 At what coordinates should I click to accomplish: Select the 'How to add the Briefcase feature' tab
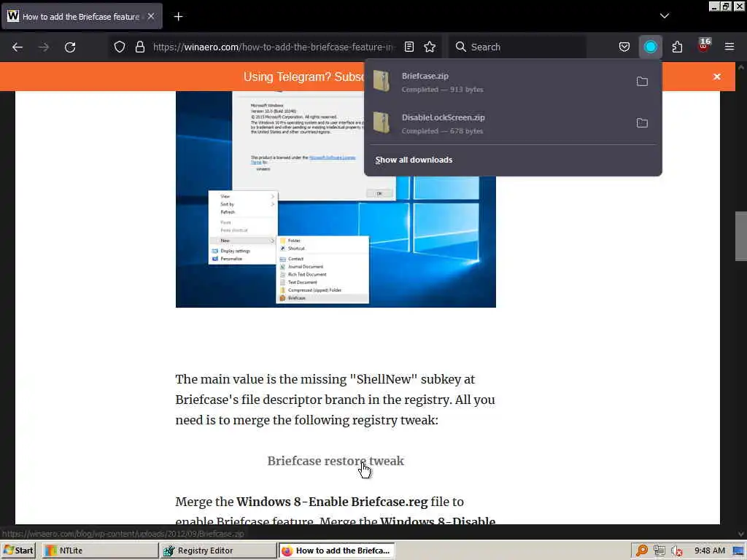tap(82, 17)
